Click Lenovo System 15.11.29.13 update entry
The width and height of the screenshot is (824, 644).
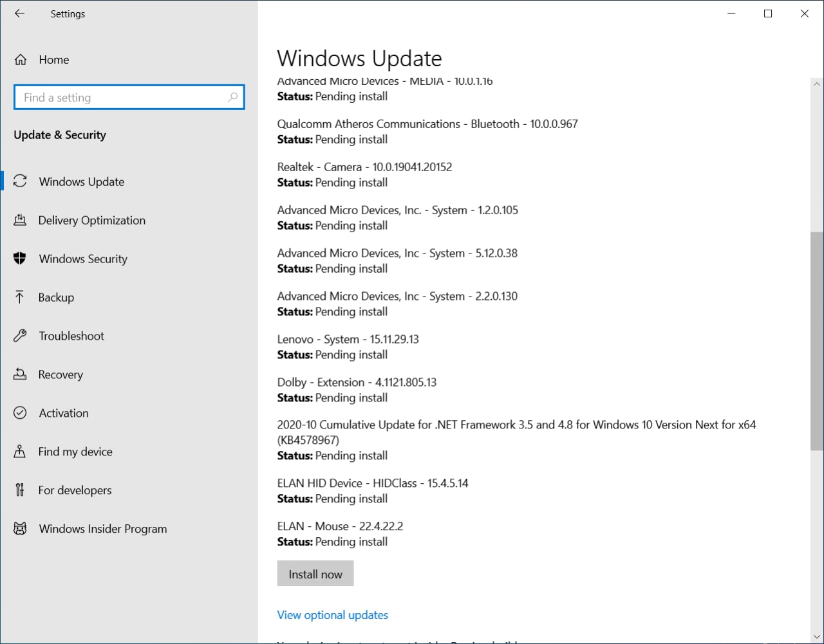348,340
